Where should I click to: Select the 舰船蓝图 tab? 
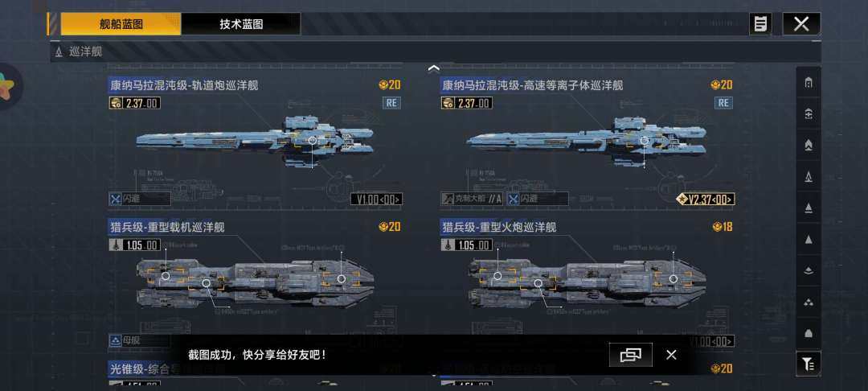121,24
